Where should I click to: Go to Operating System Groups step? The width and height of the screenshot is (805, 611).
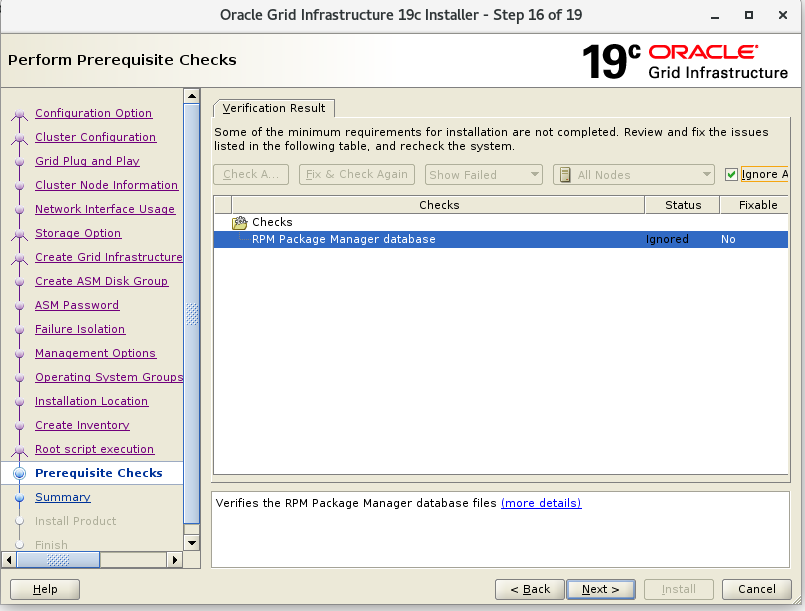pyautogui.click(x=109, y=377)
